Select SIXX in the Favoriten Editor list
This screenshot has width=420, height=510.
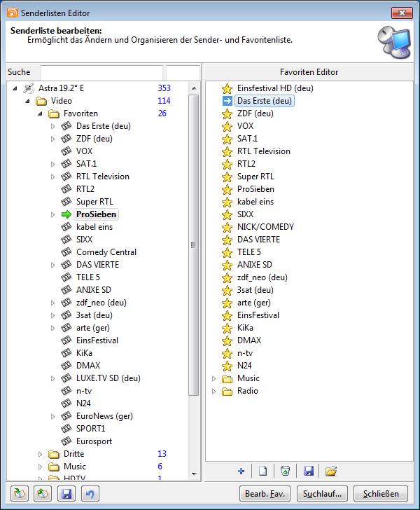click(x=245, y=214)
